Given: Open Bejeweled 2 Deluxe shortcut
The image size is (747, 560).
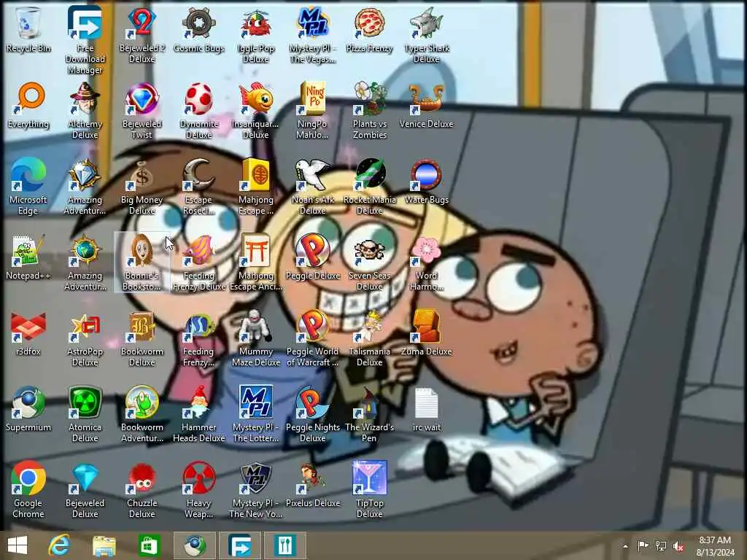Looking at the screenshot, I should (x=142, y=35).
